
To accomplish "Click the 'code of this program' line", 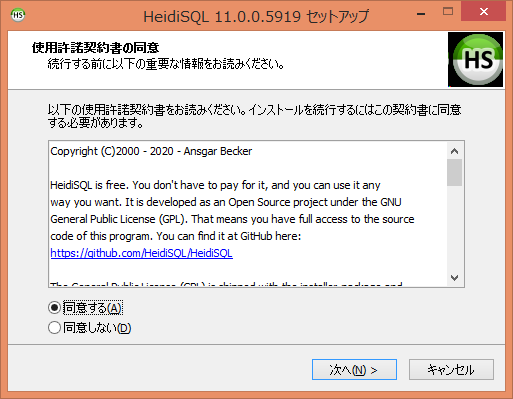I will point(175,236).
